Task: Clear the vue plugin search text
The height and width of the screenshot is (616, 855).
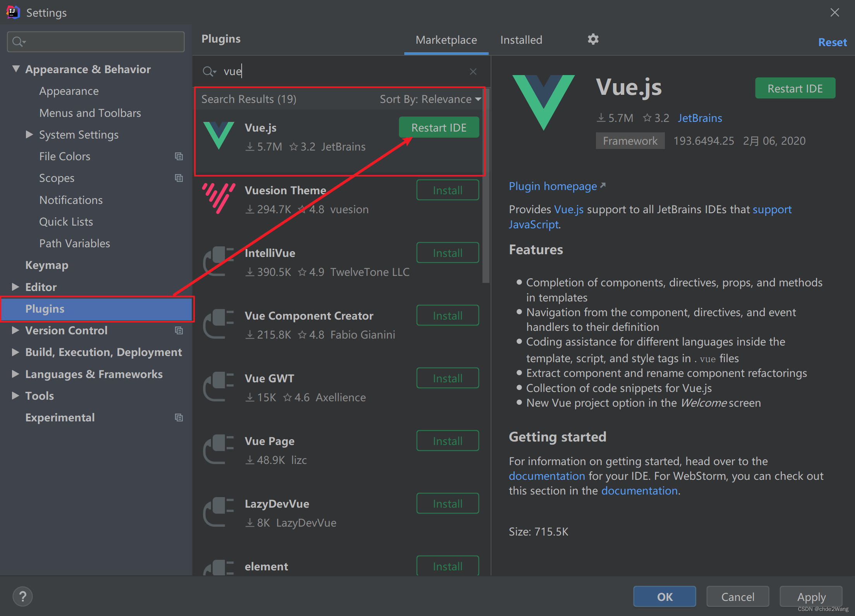Action: pos(473,72)
